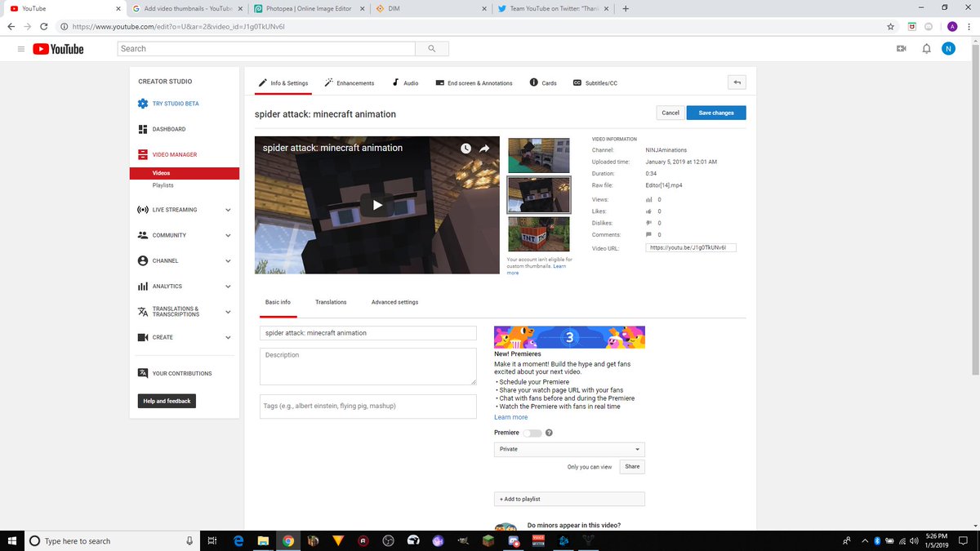Image resolution: width=980 pixels, height=551 pixels.
Task: Click the Community people icon
Action: click(x=143, y=235)
